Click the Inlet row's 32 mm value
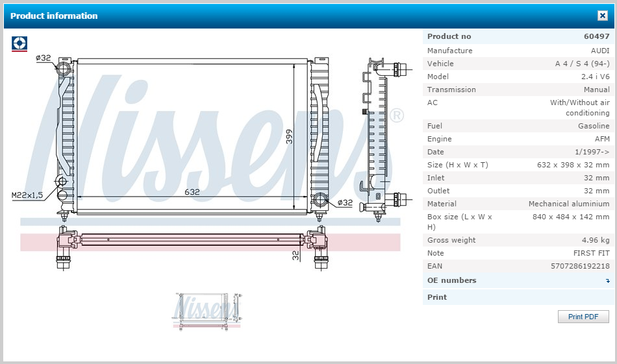The image size is (617, 364). (596, 178)
